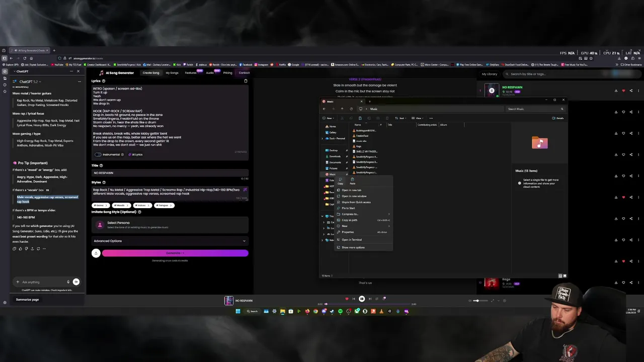Click Paste icon in Explorer context menu
This screenshot has height=362, width=644.
point(352,180)
